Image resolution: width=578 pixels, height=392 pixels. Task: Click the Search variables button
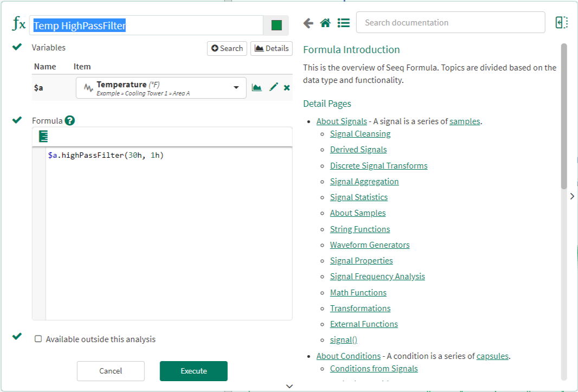click(x=227, y=48)
